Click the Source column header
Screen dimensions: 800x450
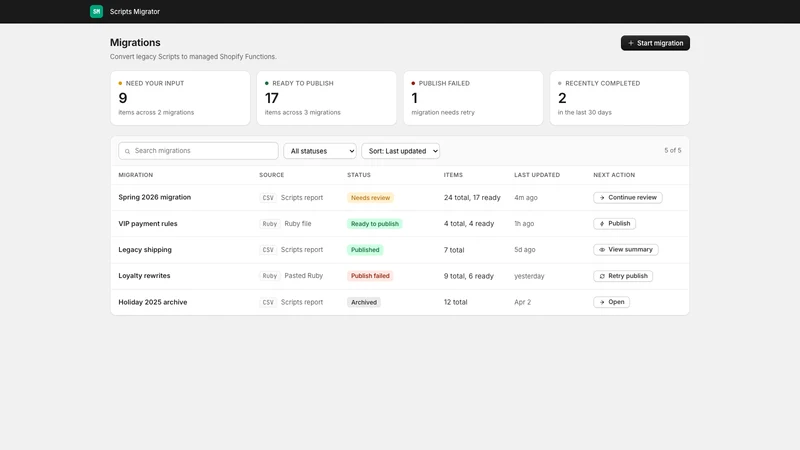(x=271, y=175)
